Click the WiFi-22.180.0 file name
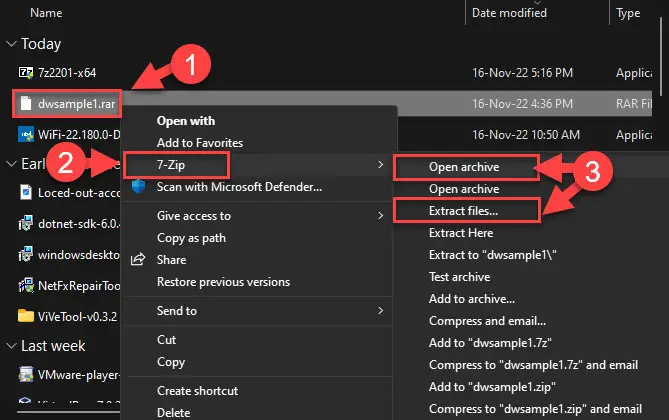The width and height of the screenshot is (669, 420). 79,135
